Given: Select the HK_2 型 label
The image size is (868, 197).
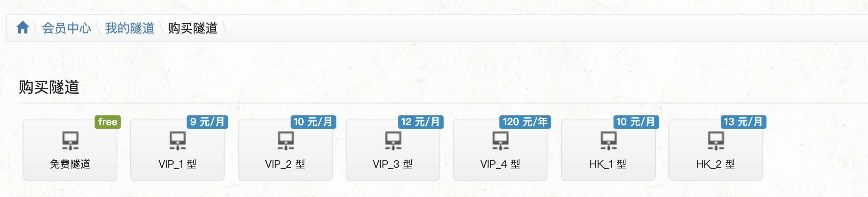Looking at the screenshot, I should click(x=715, y=164).
